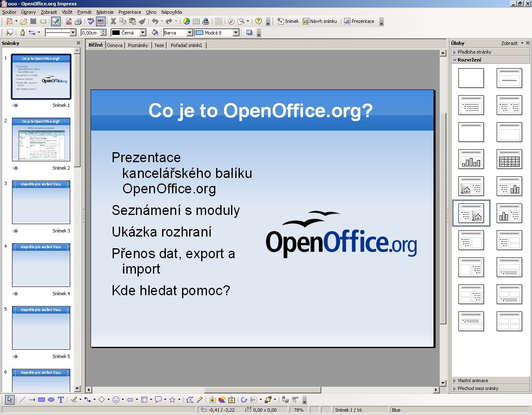Click the Shadow icon
The height and width of the screenshot is (415, 532).
tap(249, 32)
